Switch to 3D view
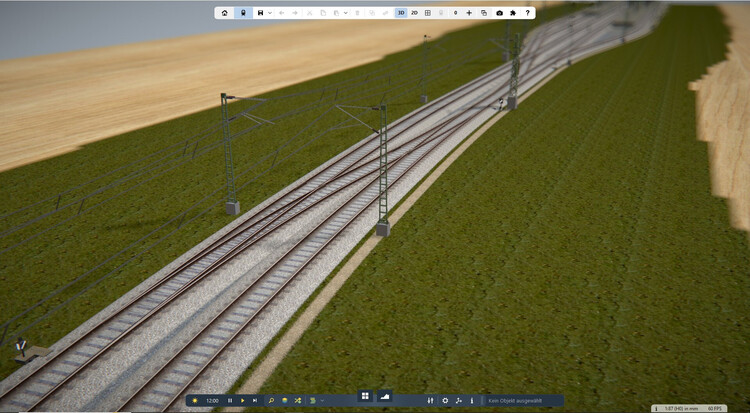 (401, 13)
